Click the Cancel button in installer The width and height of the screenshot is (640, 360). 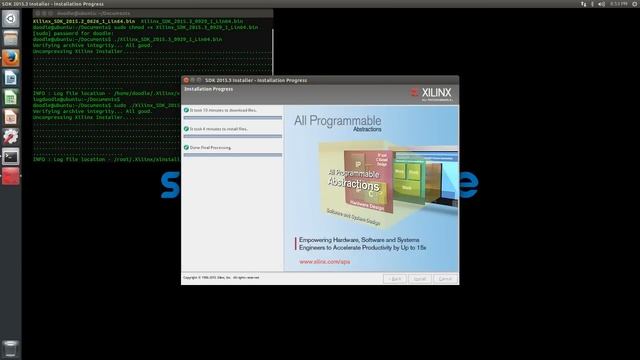pyautogui.click(x=445, y=279)
